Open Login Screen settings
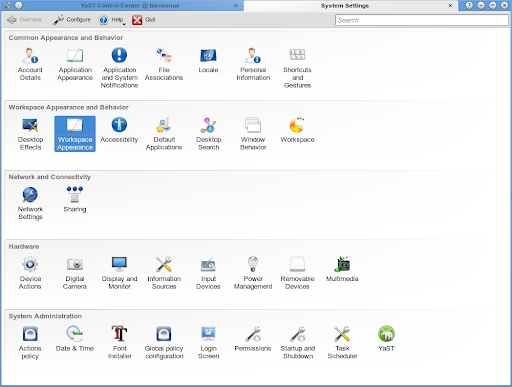This screenshot has width=512, height=387. tap(208, 343)
